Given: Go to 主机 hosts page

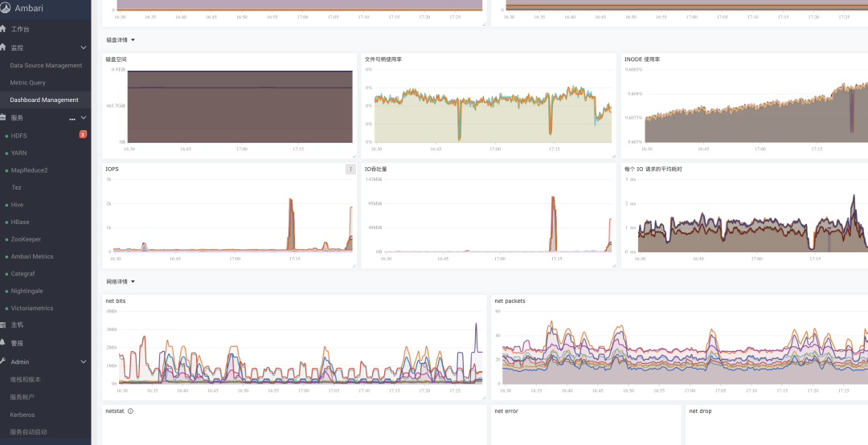Looking at the screenshot, I should pos(17,325).
